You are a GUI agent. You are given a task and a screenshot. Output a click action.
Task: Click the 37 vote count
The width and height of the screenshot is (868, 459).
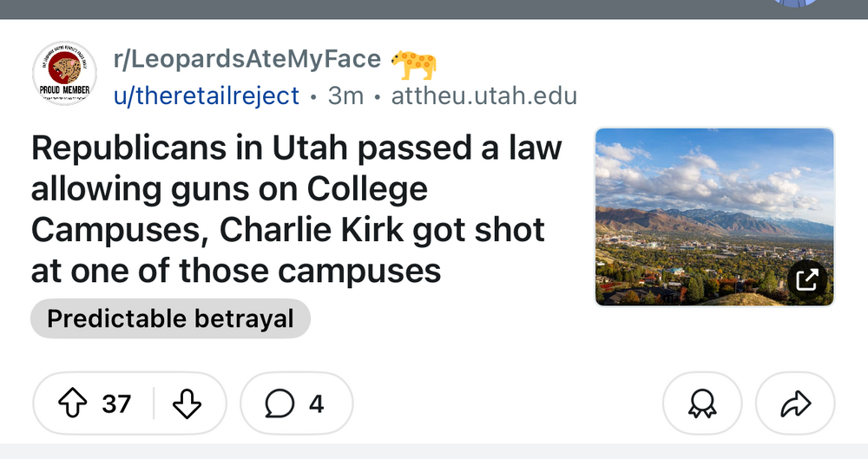pos(116,403)
